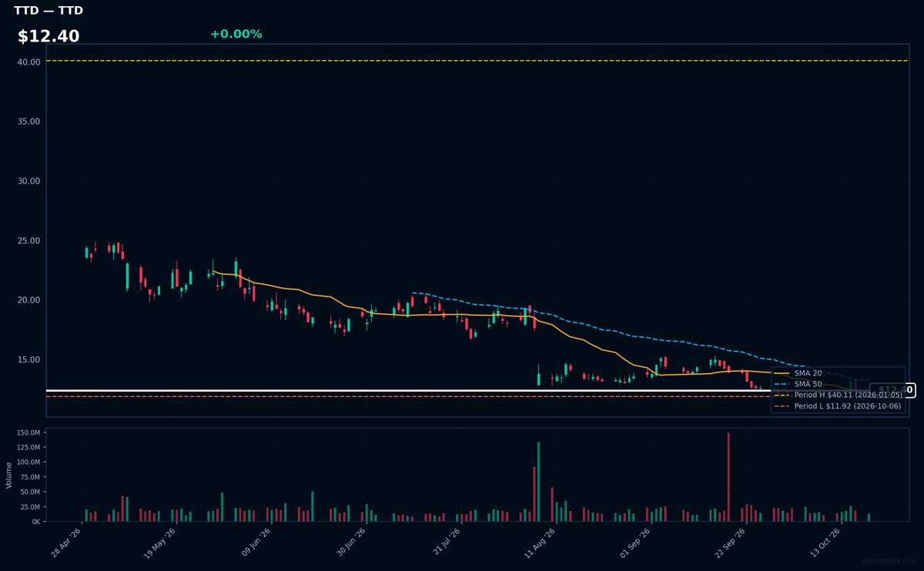The width and height of the screenshot is (924, 571).
Task: Click the 40.00 price axis label
Action: [x=29, y=62]
